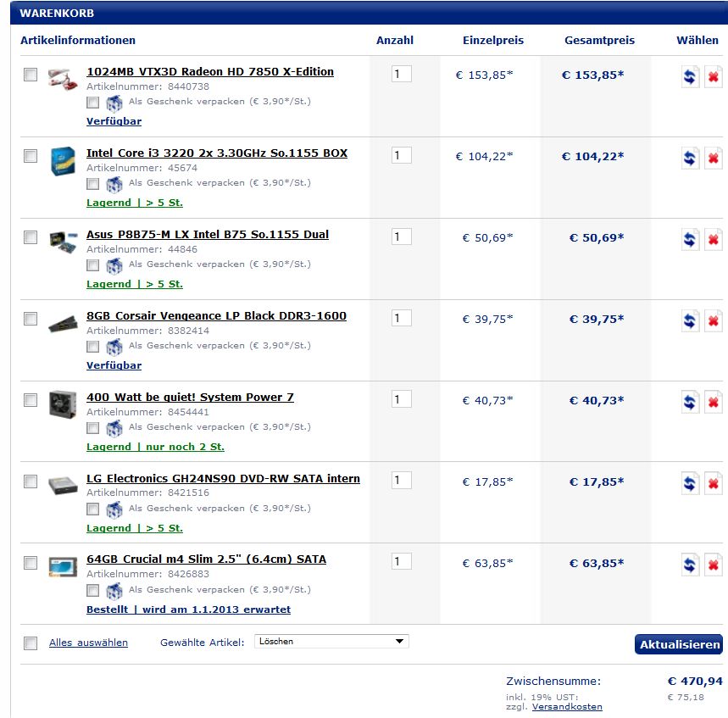Open 400 Watt be quiet! System Power 7 link

pos(190,397)
